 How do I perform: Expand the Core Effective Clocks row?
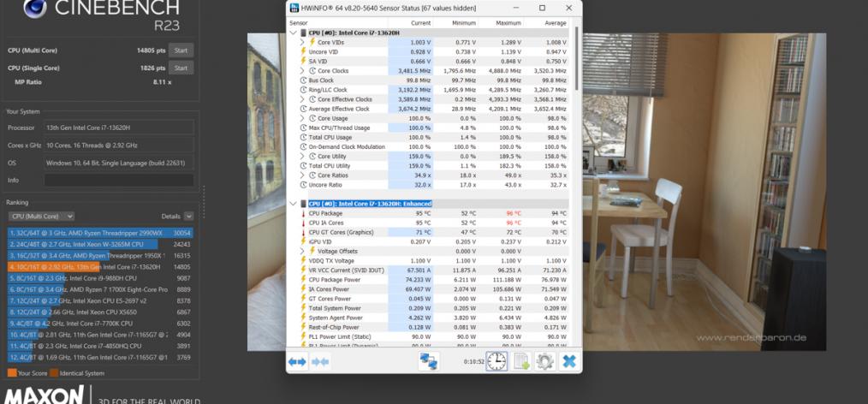click(302, 99)
